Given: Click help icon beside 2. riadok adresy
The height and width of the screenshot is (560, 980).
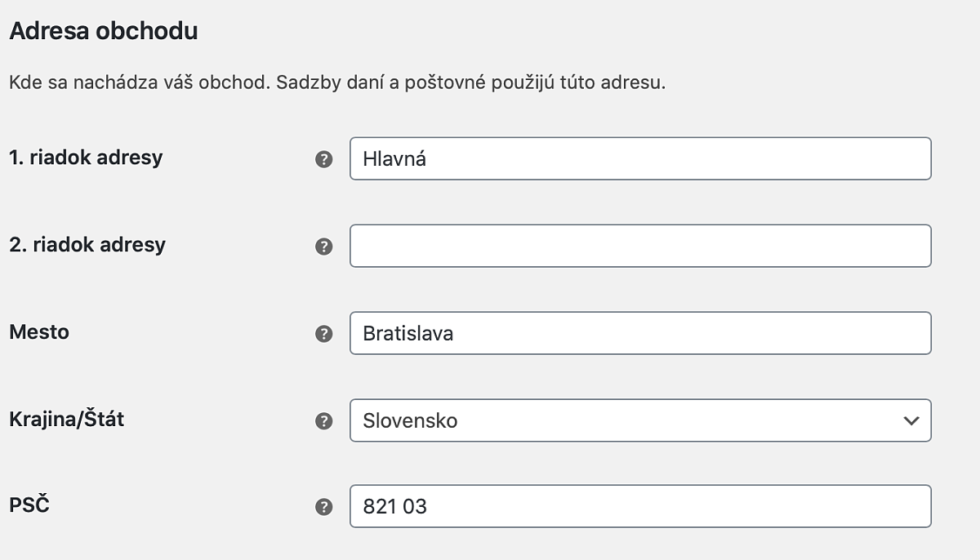Looking at the screenshot, I should [324, 247].
